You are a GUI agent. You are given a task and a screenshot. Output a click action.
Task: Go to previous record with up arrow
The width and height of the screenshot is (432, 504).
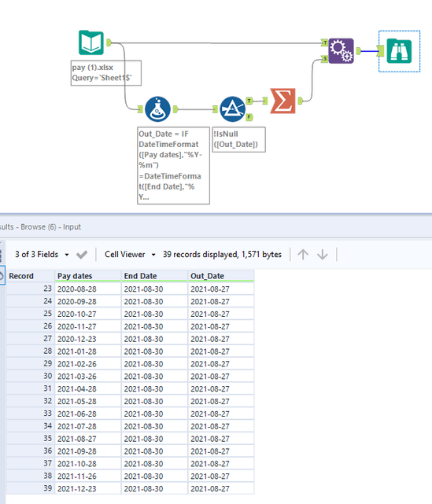click(303, 255)
